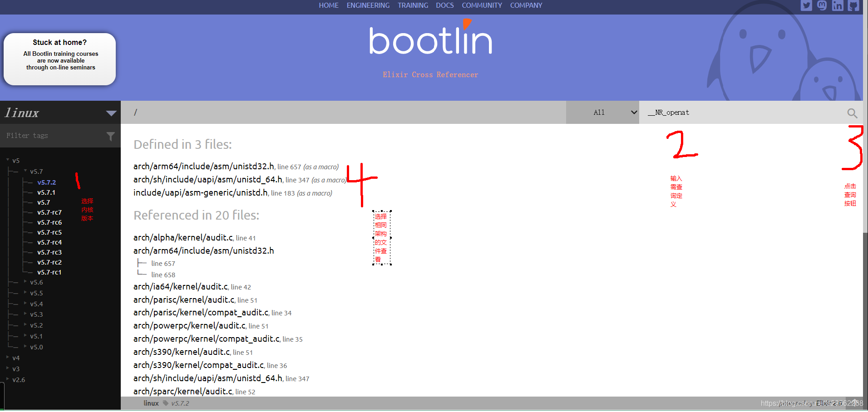
Task: Open arch/sh unistd_64.h definition link
Action: (x=208, y=180)
